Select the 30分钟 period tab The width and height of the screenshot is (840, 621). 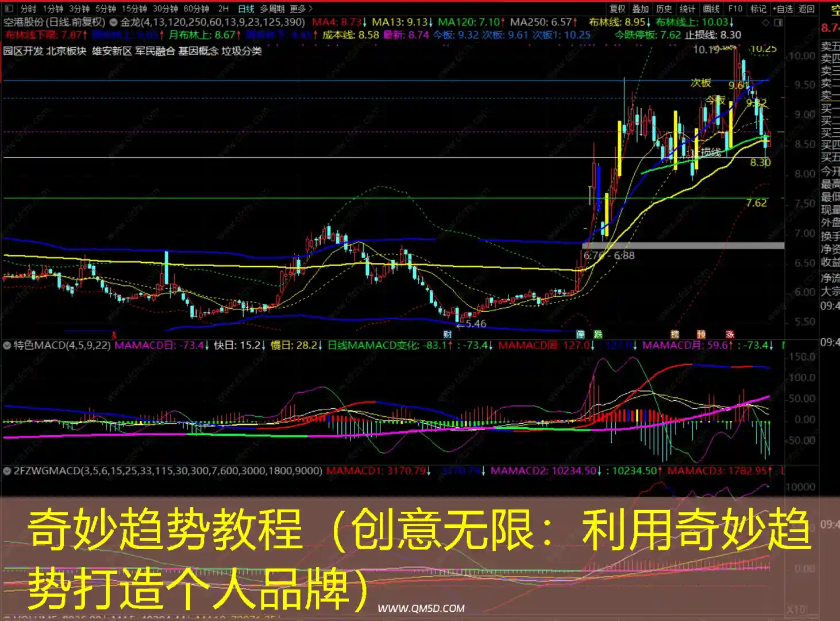coord(165,9)
